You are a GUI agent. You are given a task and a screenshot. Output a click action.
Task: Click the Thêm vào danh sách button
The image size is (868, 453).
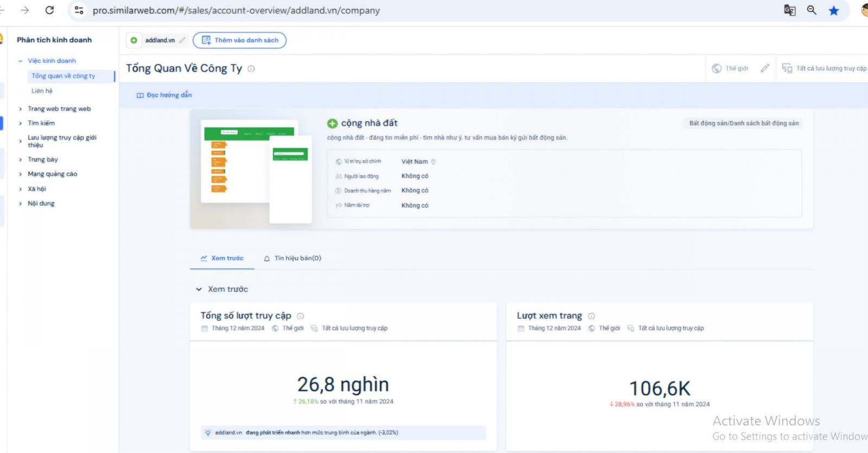(x=240, y=40)
